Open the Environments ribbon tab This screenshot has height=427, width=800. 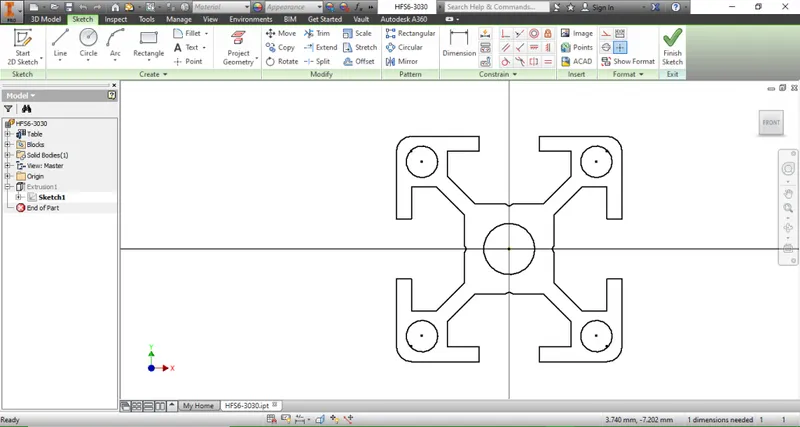251,19
